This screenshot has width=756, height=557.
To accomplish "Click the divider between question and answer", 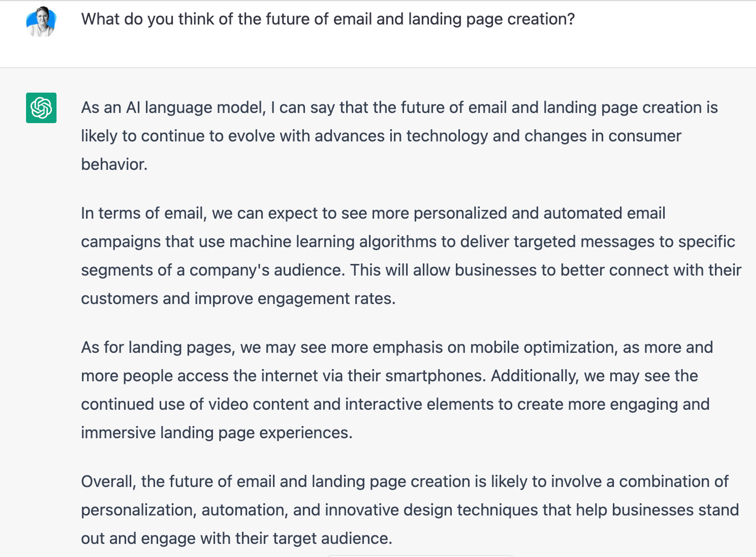I will pos(378,67).
